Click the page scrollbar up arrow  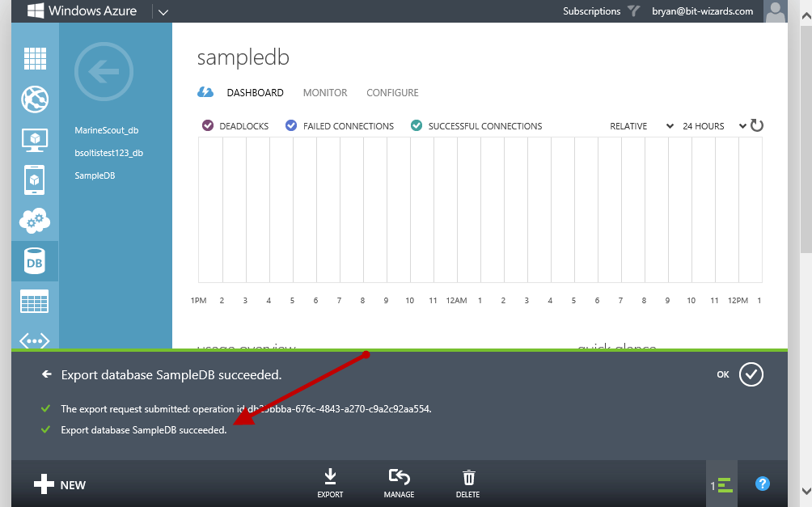pyautogui.click(x=806, y=16)
